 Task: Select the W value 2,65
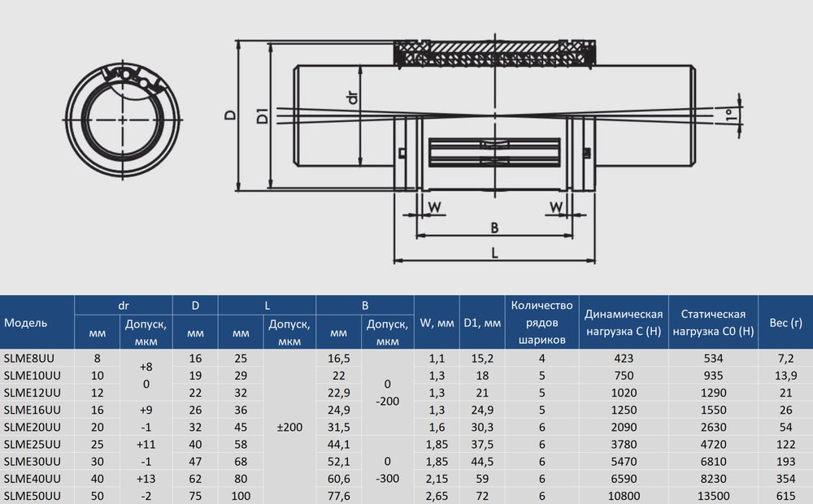pyautogui.click(x=437, y=495)
